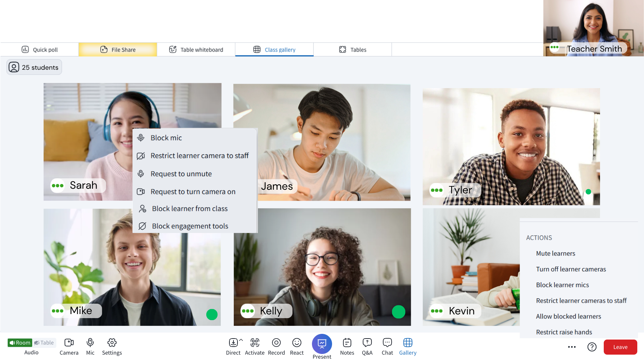
Task: Switch audio to Room mode
Action: (x=20, y=343)
